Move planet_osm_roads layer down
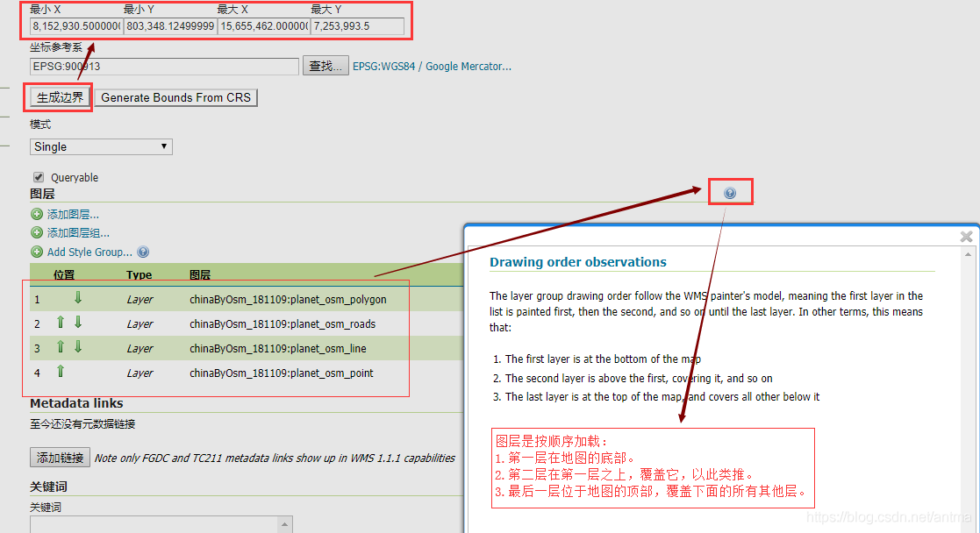 pyautogui.click(x=78, y=323)
